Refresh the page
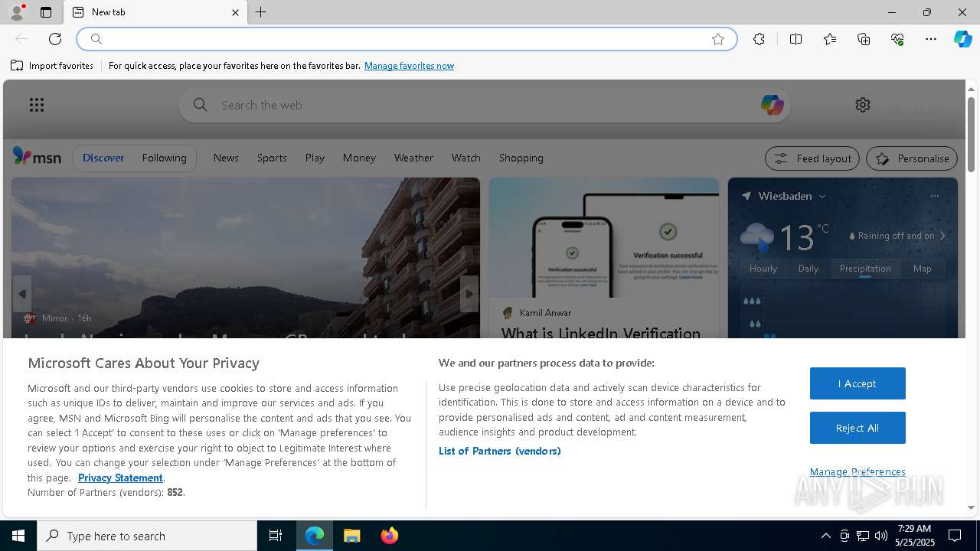Viewport: 980px width, 551px height. pyautogui.click(x=55, y=39)
